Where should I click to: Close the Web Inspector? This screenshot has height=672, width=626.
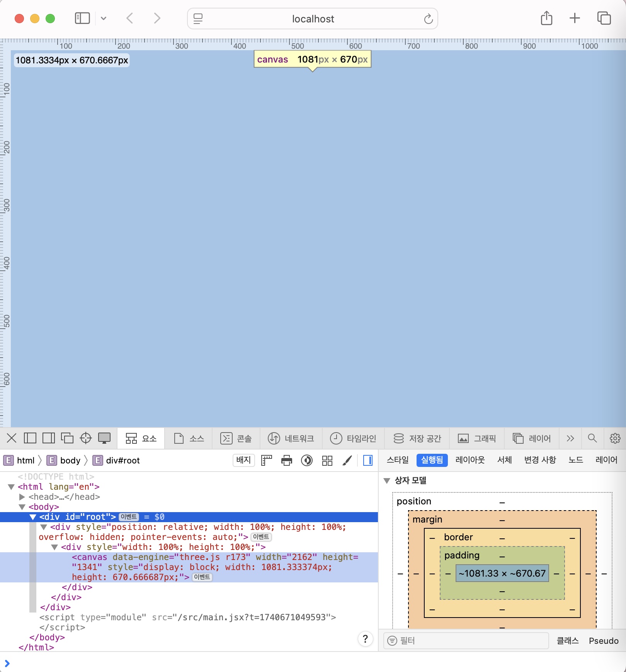[x=12, y=438]
